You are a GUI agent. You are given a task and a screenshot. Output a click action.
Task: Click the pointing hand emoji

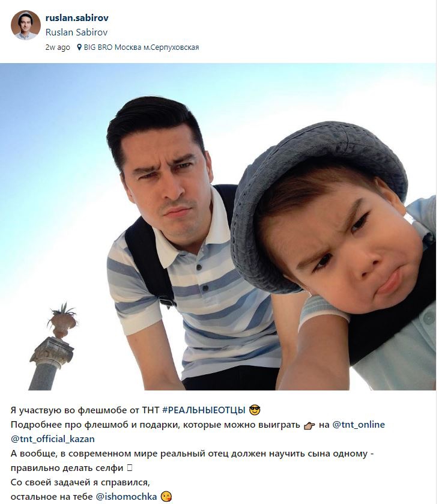click(x=309, y=425)
